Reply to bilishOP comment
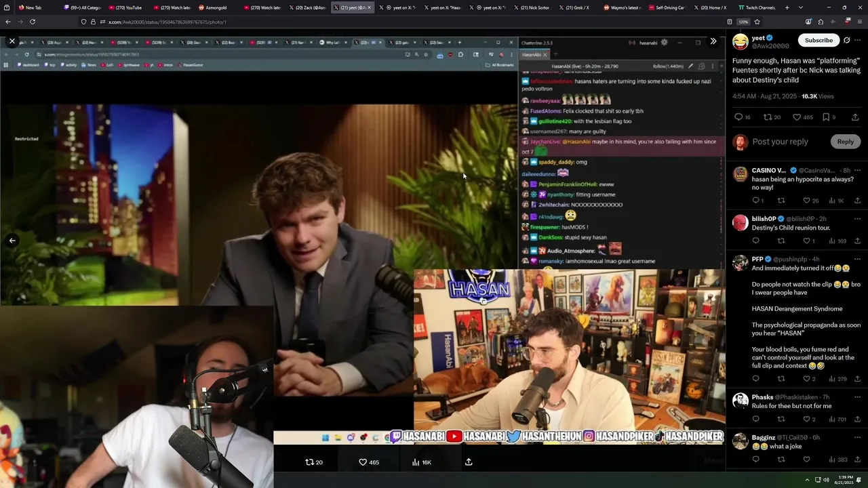This screenshot has height=488, width=868. [755, 241]
